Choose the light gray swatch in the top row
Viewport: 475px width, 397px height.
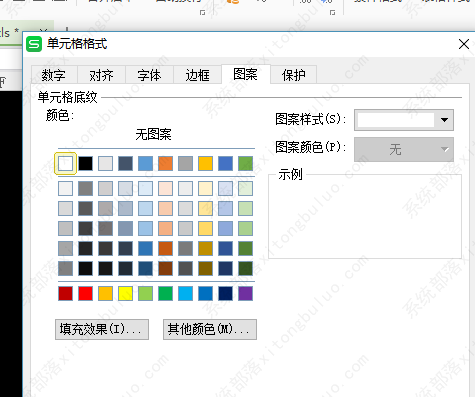pyautogui.click(x=105, y=163)
